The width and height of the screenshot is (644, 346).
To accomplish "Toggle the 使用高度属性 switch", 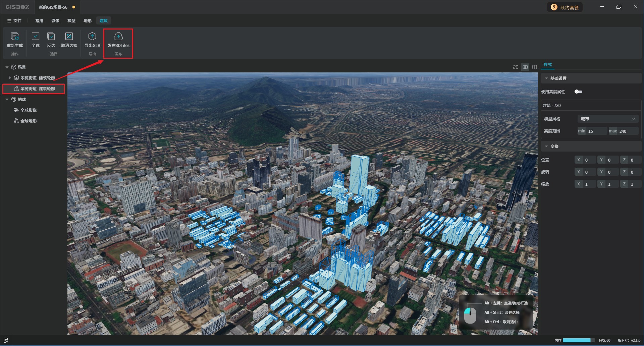I will 578,92.
